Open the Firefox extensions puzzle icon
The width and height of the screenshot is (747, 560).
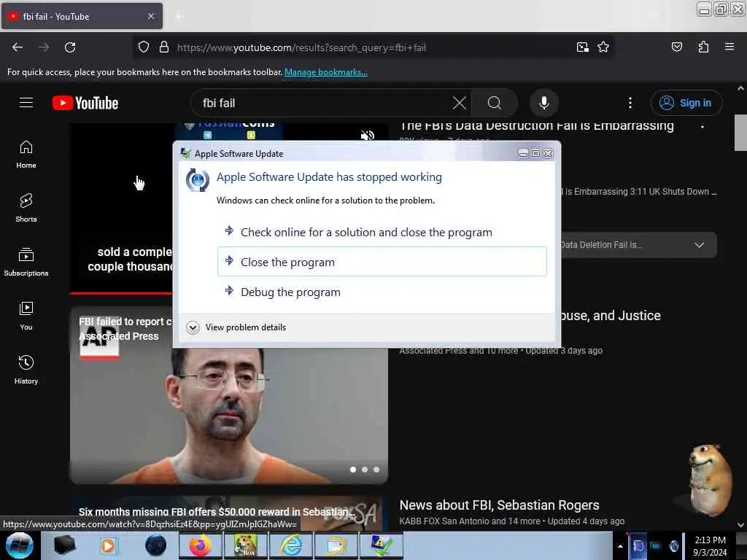coord(703,47)
